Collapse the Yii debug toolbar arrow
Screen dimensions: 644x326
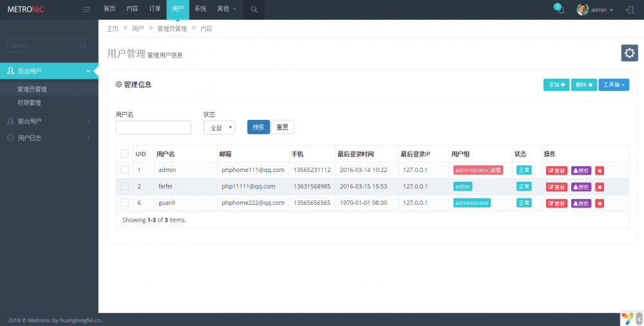639,319
